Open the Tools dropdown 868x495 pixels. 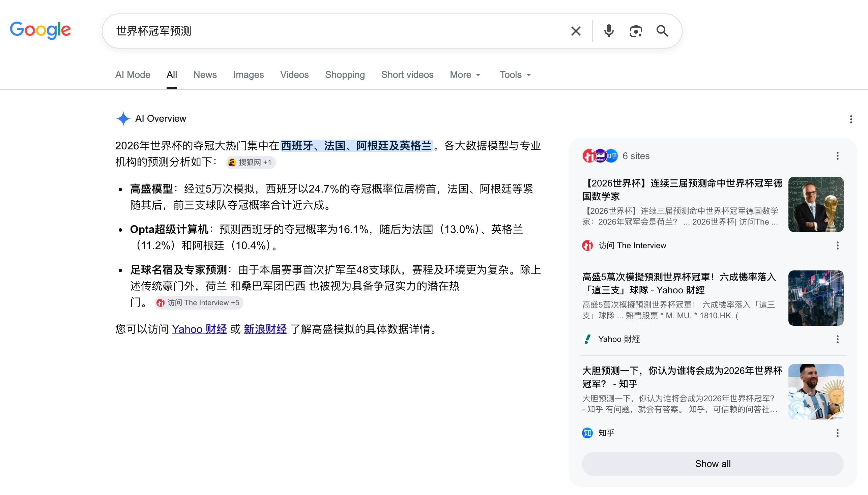(515, 75)
